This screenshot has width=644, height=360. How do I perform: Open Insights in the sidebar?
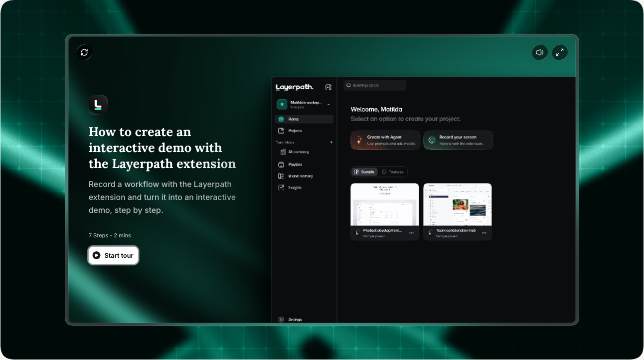[304, 187]
